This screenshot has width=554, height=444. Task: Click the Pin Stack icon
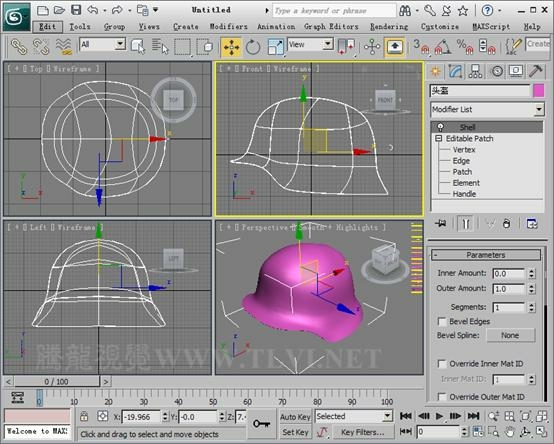(441, 224)
